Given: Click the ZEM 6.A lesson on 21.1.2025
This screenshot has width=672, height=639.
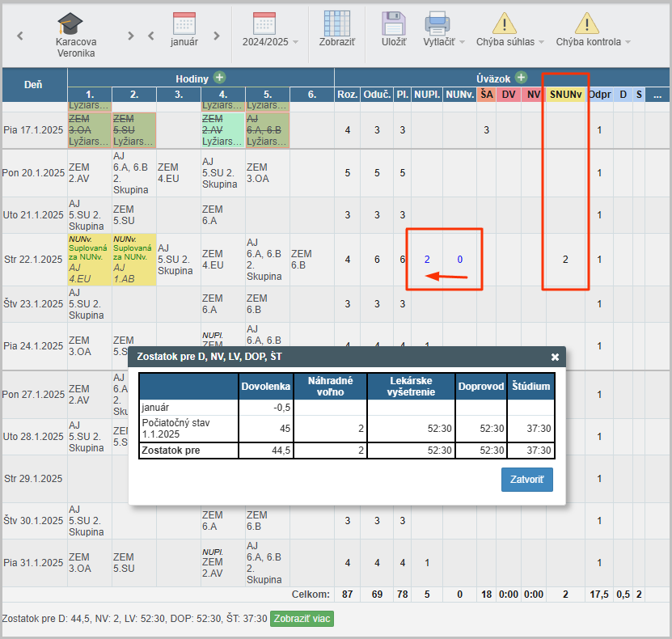Looking at the screenshot, I should (x=223, y=214).
